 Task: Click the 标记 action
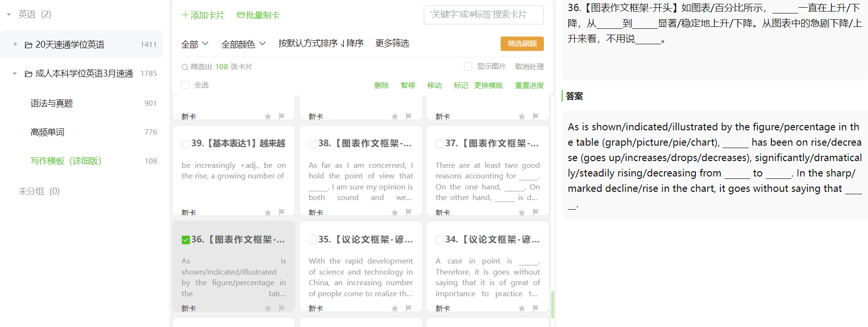click(x=461, y=86)
